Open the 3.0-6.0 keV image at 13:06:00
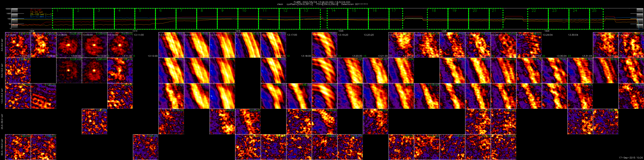This screenshot has height=160, width=644. [18, 45]
